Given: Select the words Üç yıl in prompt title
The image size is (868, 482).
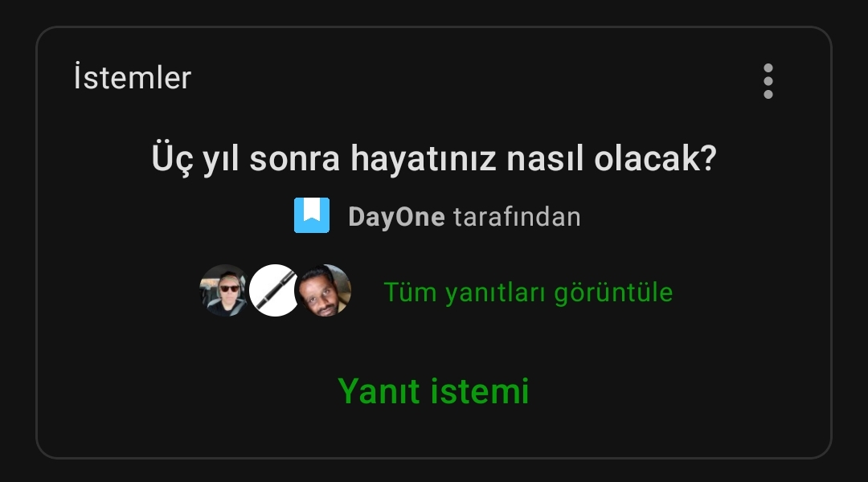Looking at the screenshot, I should click(195, 159).
